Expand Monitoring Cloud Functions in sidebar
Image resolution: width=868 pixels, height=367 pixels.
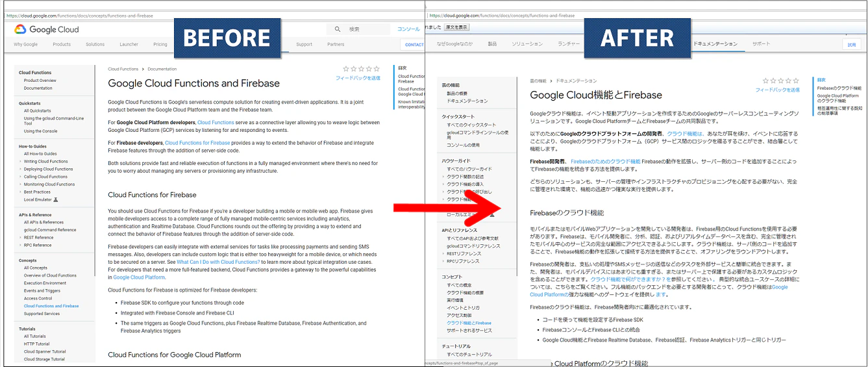coord(21,184)
